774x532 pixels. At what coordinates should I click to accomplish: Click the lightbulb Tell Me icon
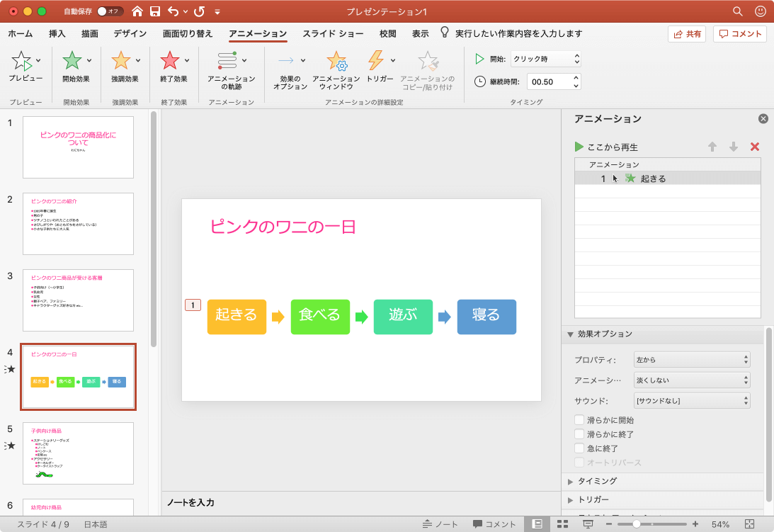pos(444,33)
